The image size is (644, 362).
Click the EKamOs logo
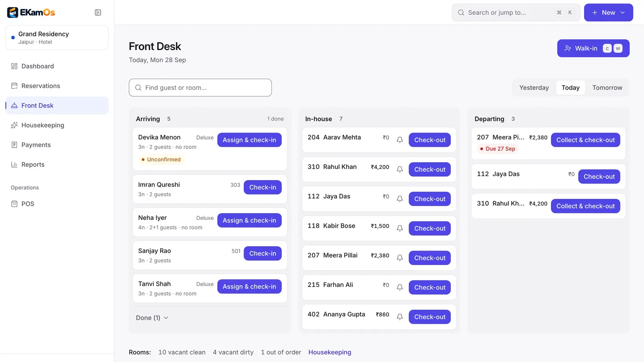click(31, 13)
